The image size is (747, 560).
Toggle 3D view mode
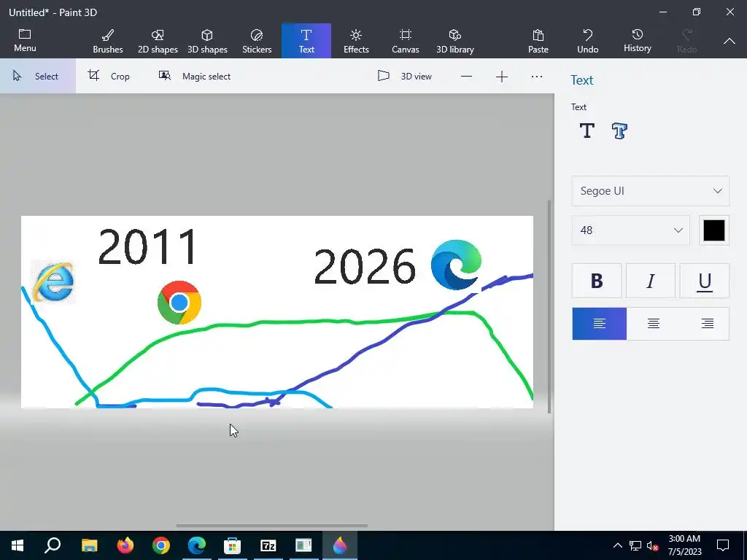(x=404, y=76)
